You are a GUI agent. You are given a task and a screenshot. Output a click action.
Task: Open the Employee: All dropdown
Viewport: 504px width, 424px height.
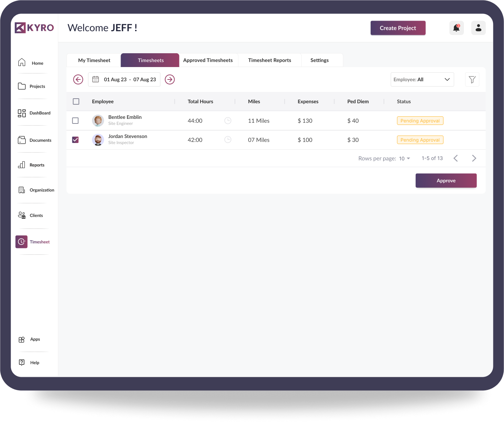tap(422, 79)
